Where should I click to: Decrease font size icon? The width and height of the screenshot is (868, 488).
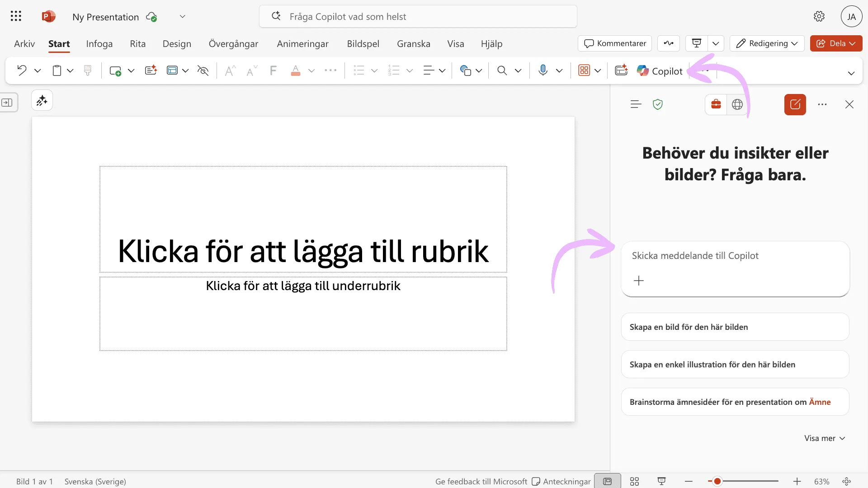(252, 70)
